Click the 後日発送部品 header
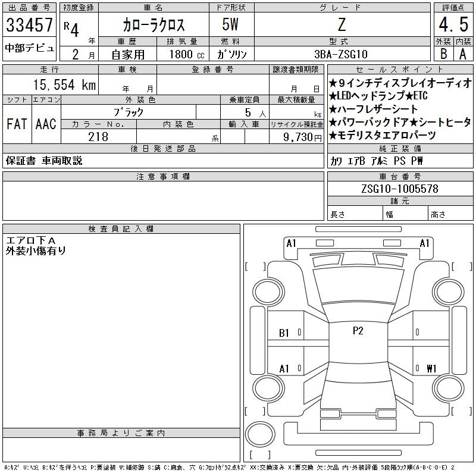Screen dimensions: 476x476 click(163, 148)
